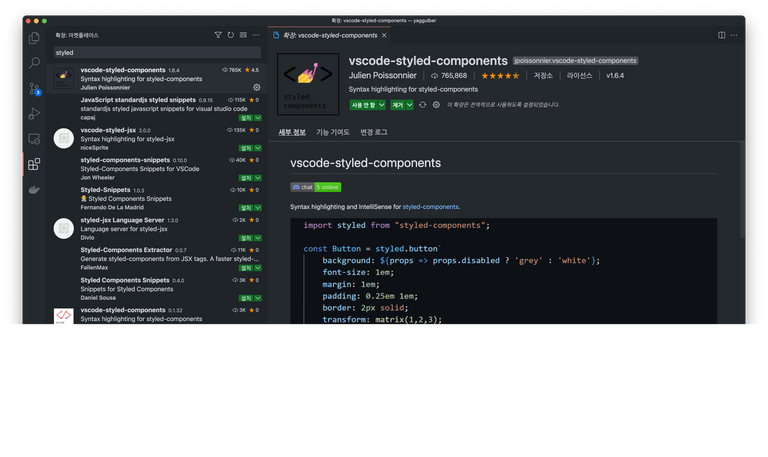Expand install dropdown for vscode-styled-jsx
Image resolution: width=768 pixels, height=457 pixels.
coord(258,148)
